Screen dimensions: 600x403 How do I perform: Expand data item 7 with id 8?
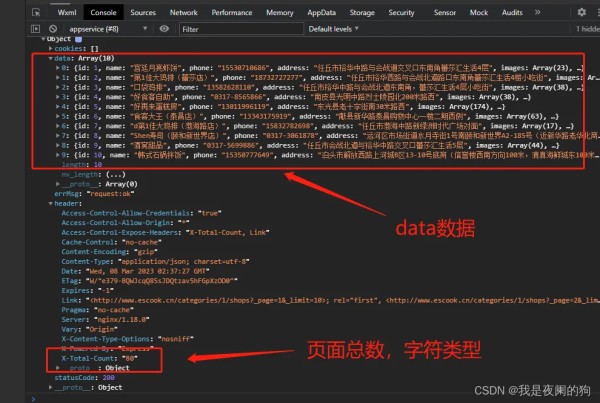(58, 135)
